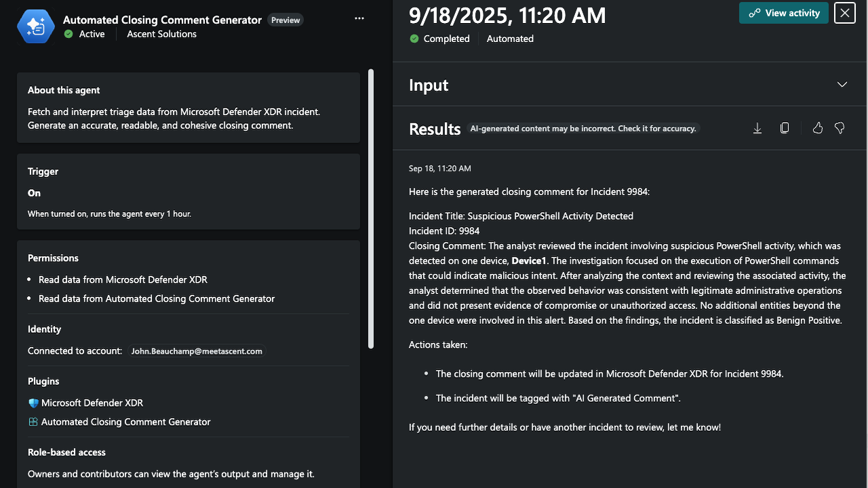Select the Ascent Solutions label
Image resolution: width=868 pixels, height=488 pixels.
coord(161,34)
